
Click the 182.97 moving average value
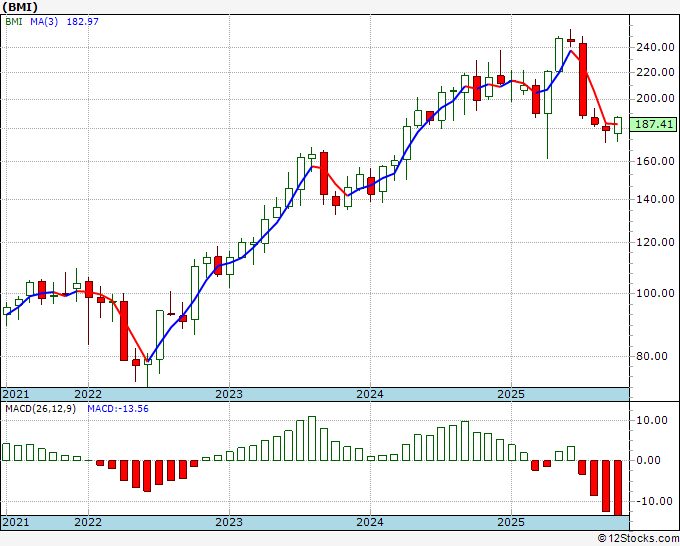point(82,21)
